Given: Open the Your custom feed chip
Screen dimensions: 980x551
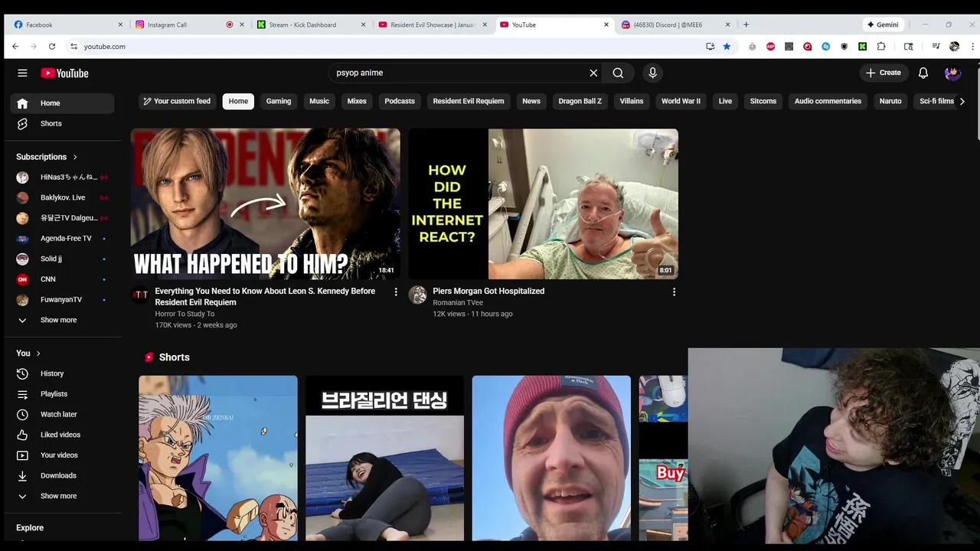Looking at the screenshot, I should (x=177, y=101).
